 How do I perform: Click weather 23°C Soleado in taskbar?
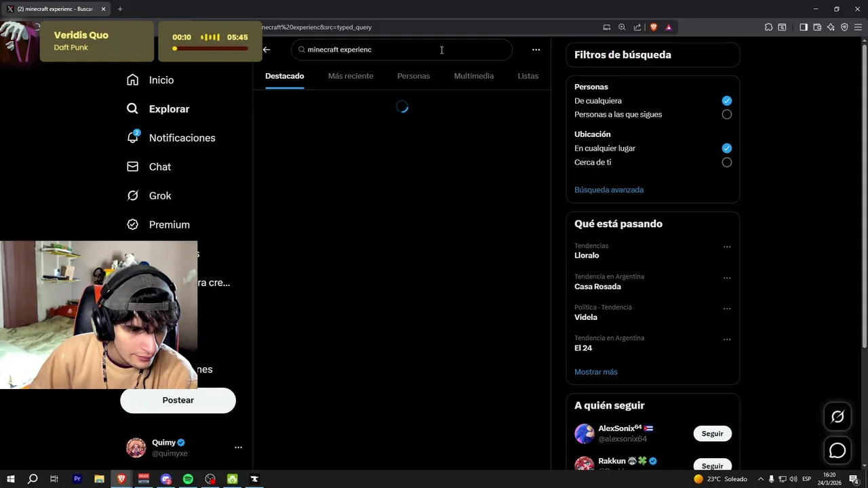720,479
